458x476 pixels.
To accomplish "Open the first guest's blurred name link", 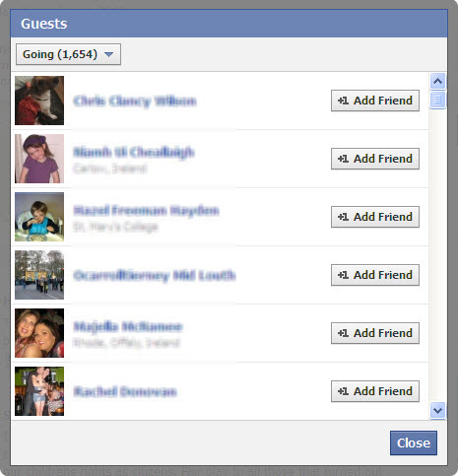I will (x=135, y=101).
